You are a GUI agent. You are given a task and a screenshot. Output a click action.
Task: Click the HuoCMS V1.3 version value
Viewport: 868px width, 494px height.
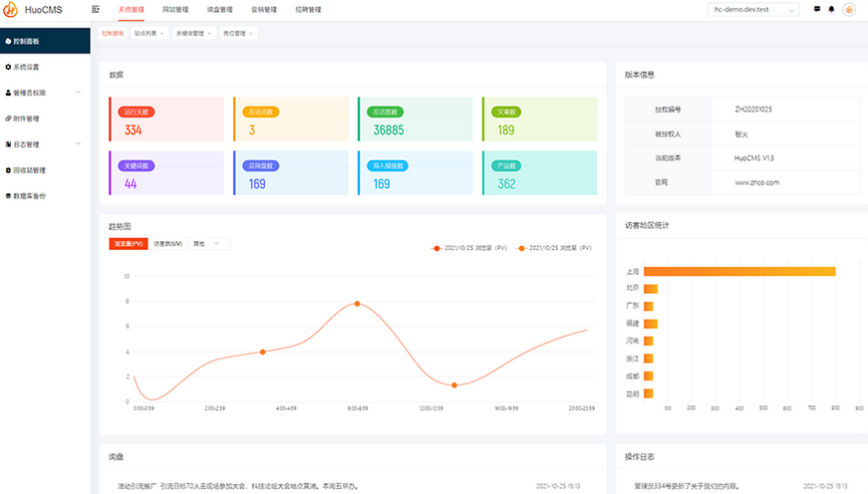point(754,158)
